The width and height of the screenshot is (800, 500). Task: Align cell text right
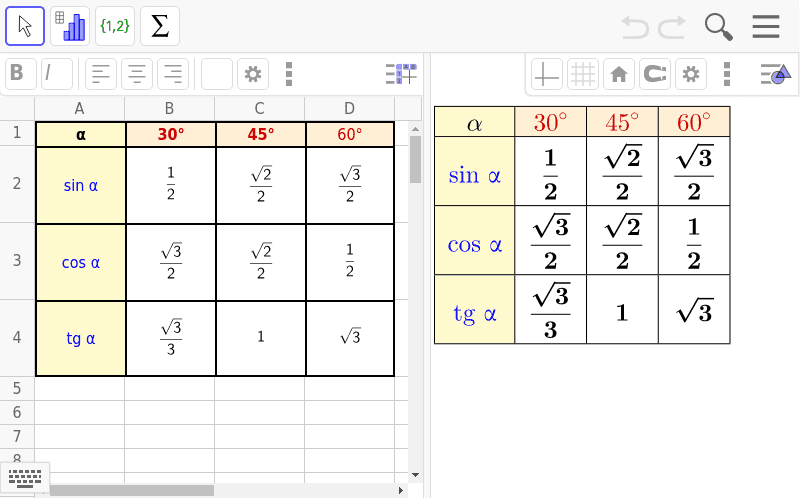pyautogui.click(x=173, y=74)
